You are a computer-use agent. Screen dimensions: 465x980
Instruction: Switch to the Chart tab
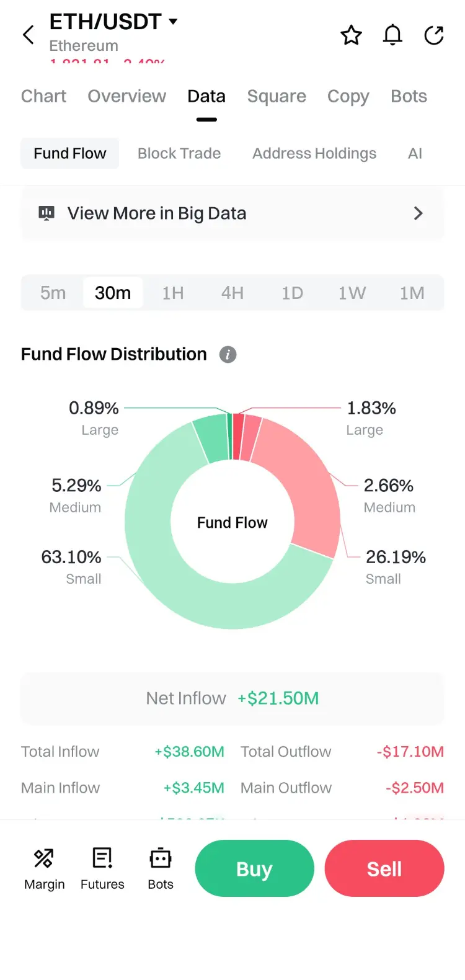coord(43,96)
